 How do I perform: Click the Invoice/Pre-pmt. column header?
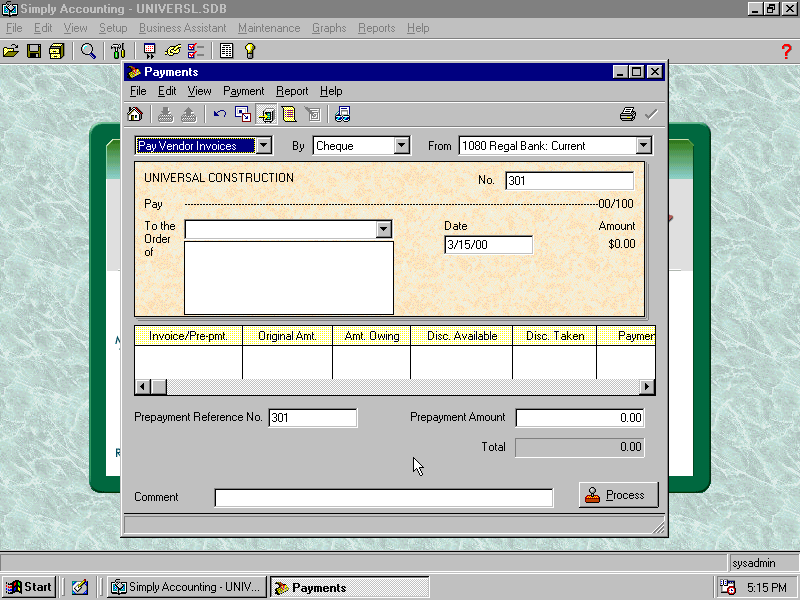point(188,336)
